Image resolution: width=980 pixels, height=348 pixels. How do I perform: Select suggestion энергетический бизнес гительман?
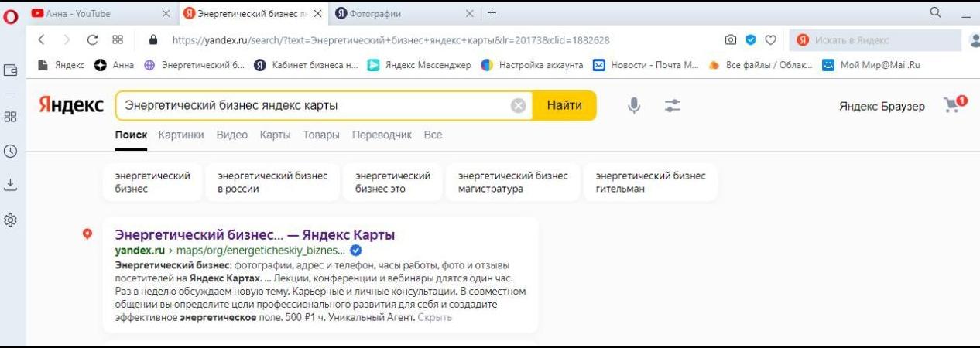click(x=651, y=183)
